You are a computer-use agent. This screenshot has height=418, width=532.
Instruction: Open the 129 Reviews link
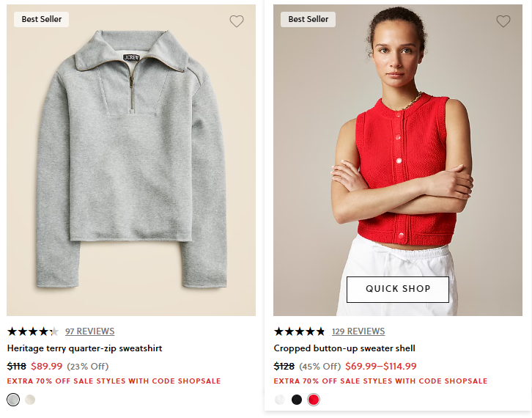(x=358, y=331)
